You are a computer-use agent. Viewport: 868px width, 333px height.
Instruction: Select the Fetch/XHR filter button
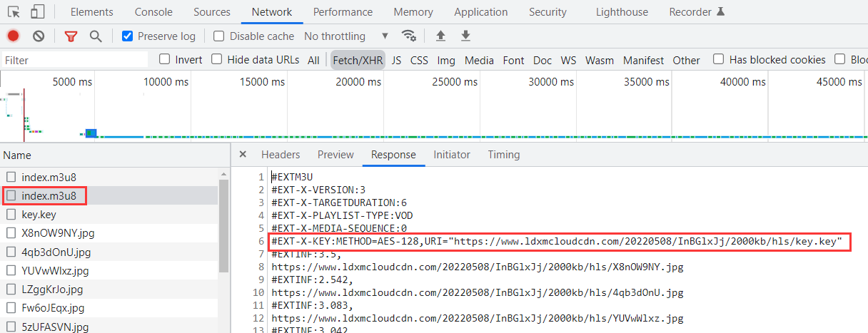click(x=358, y=61)
